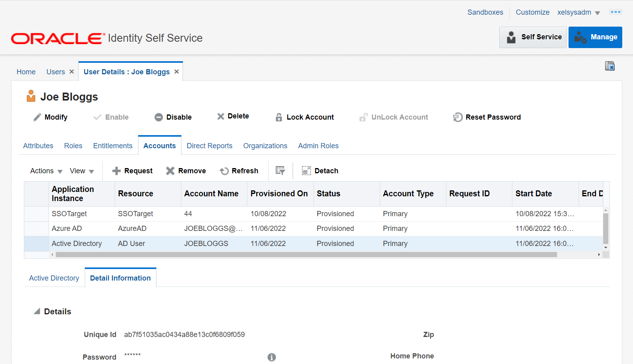Sort by Resource column header
Viewport: 633px width, 364px height.
[x=148, y=194]
